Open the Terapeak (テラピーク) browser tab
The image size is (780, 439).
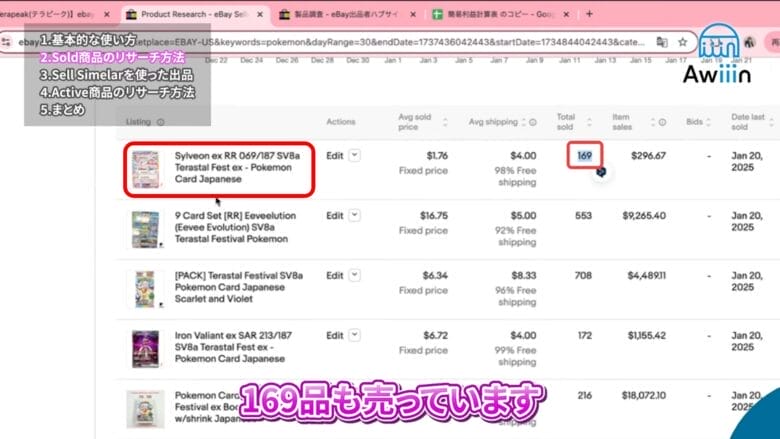pyautogui.click(x=47, y=14)
